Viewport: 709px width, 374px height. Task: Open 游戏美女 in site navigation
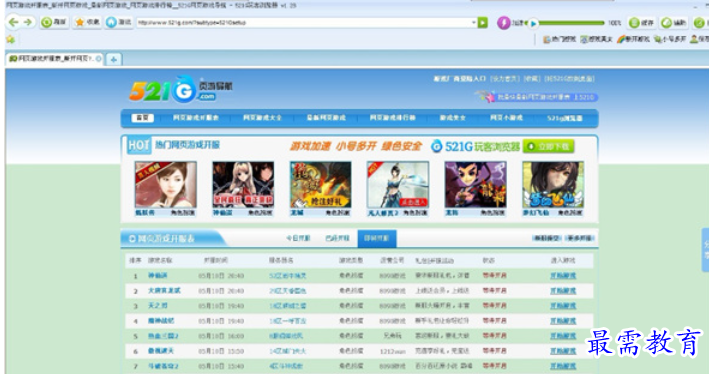coord(453,118)
